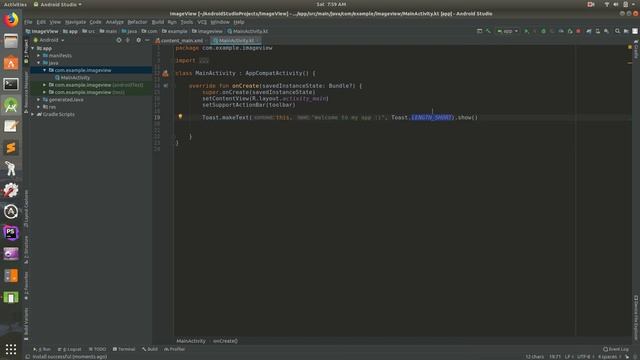Viewport: 640px width, 360px height.
Task: Select the MainActivity.kt editor tab
Action: click(236, 40)
